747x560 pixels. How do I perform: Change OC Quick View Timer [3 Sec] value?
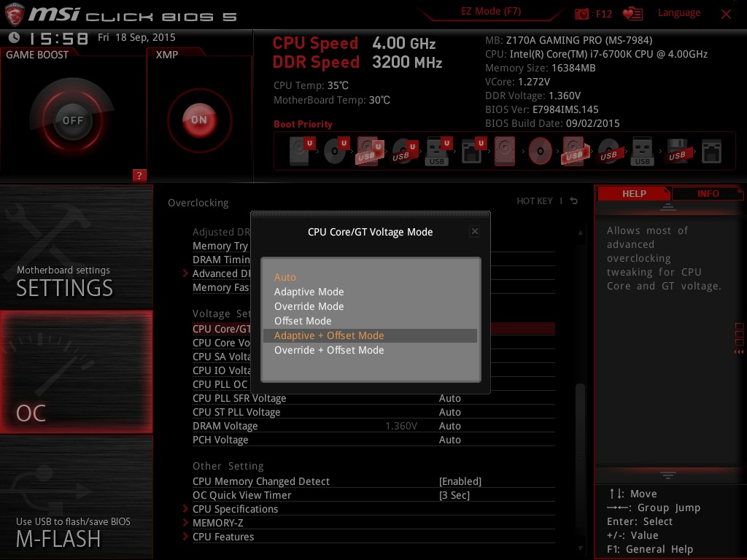tap(454, 495)
